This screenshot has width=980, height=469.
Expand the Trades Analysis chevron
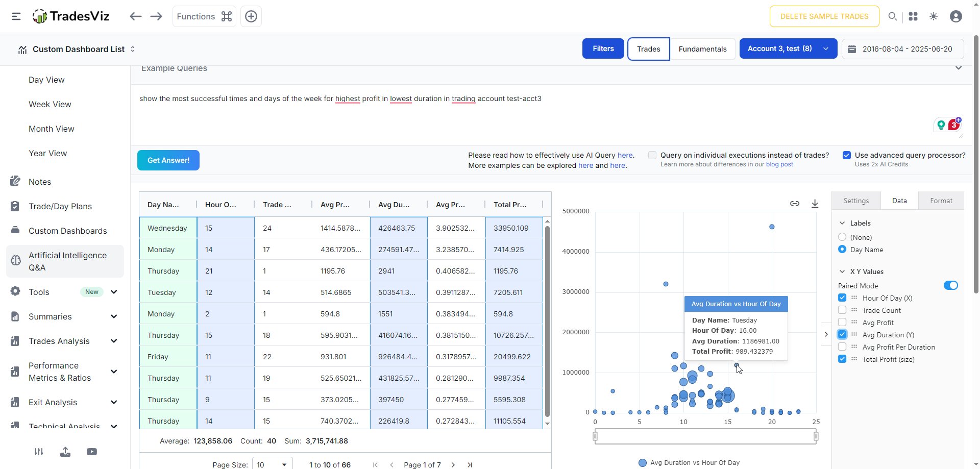click(x=114, y=341)
